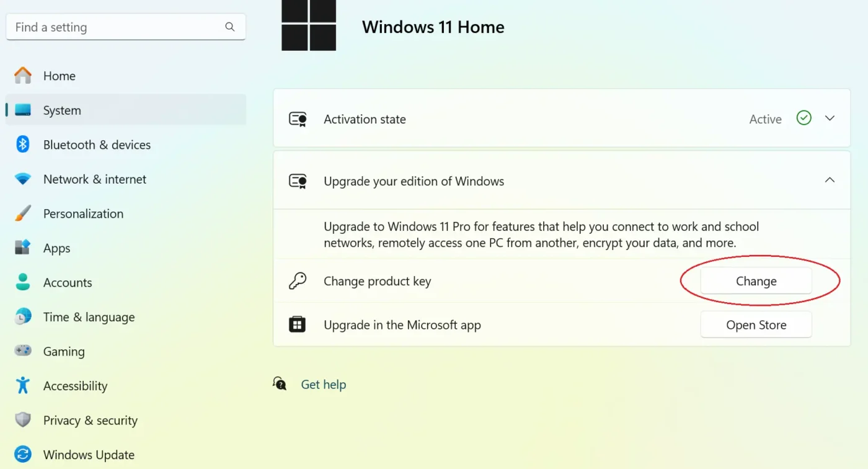The height and width of the screenshot is (469, 868).
Task: Click the Change product key label
Action: (377, 281)
